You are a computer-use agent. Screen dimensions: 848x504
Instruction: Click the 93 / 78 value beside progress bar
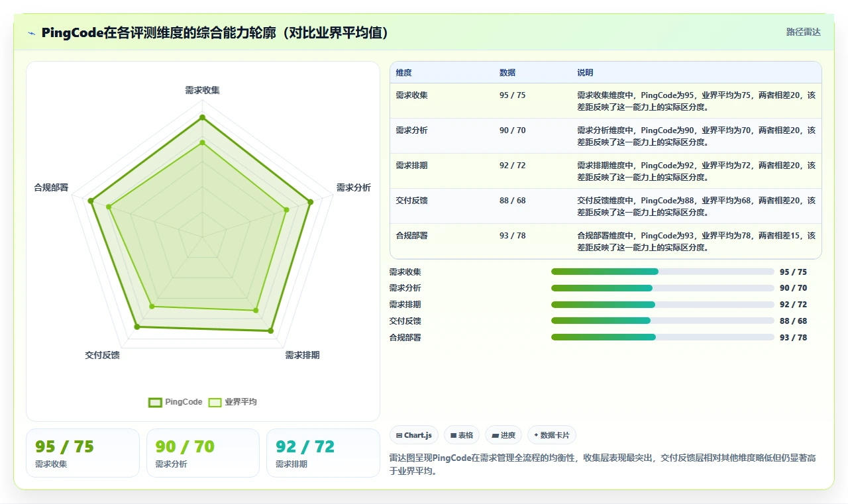point(794,338)
